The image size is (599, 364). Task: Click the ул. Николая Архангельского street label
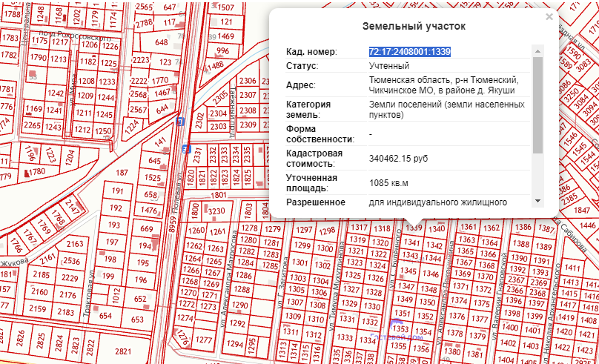pyautogui.click(x=552, y=313)
